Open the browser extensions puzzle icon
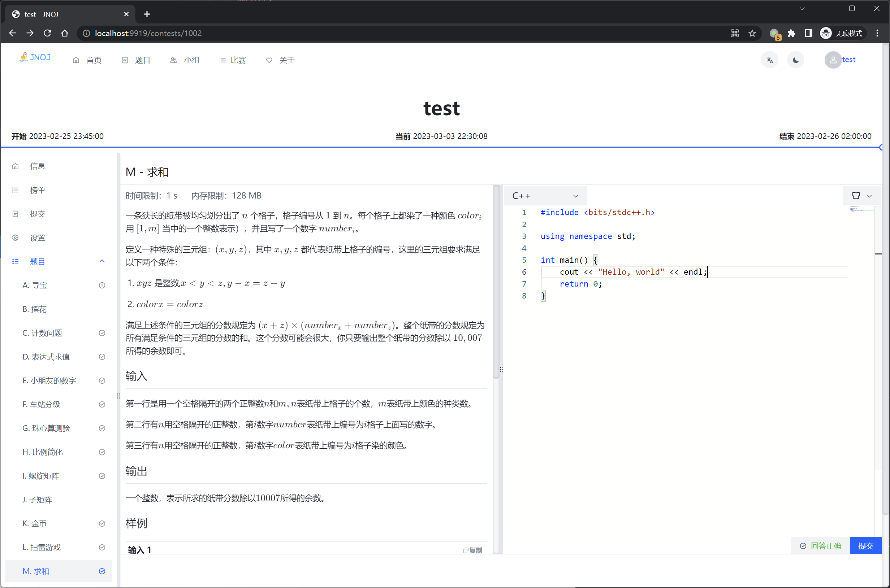 [791, 33]
